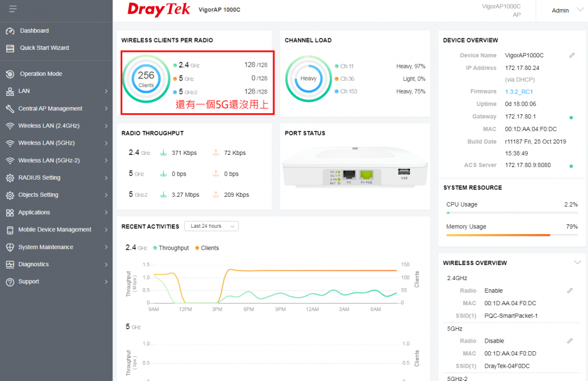The image size is (588, 381).
Task: Expand Central AP Management chevron
Action: click(x=106, y=108)
